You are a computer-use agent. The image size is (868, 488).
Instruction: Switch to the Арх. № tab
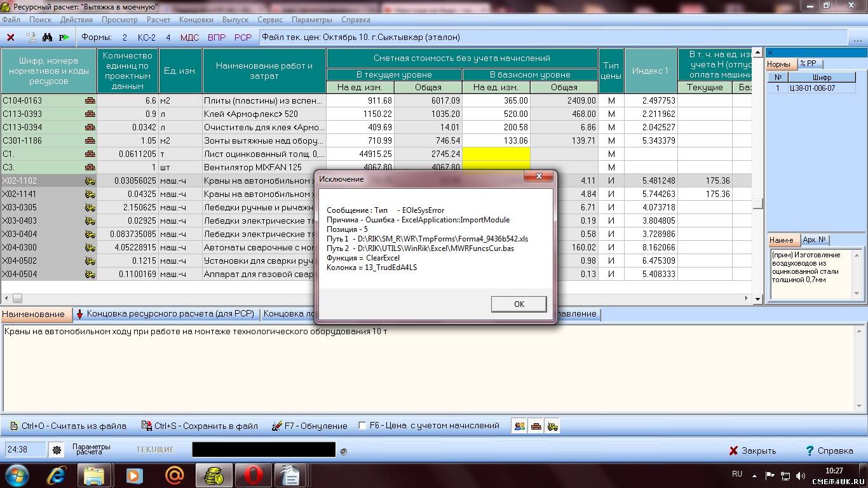(x=814, y=240)
